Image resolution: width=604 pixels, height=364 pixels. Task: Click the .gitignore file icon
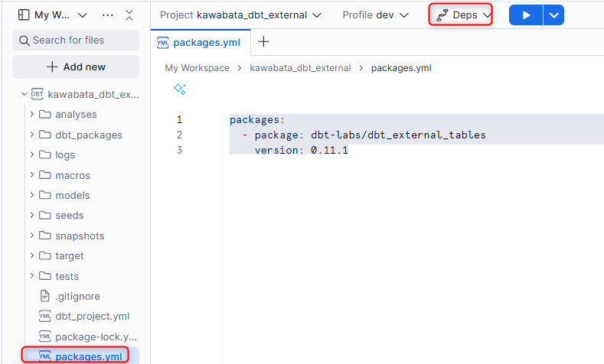click(44, 296)
